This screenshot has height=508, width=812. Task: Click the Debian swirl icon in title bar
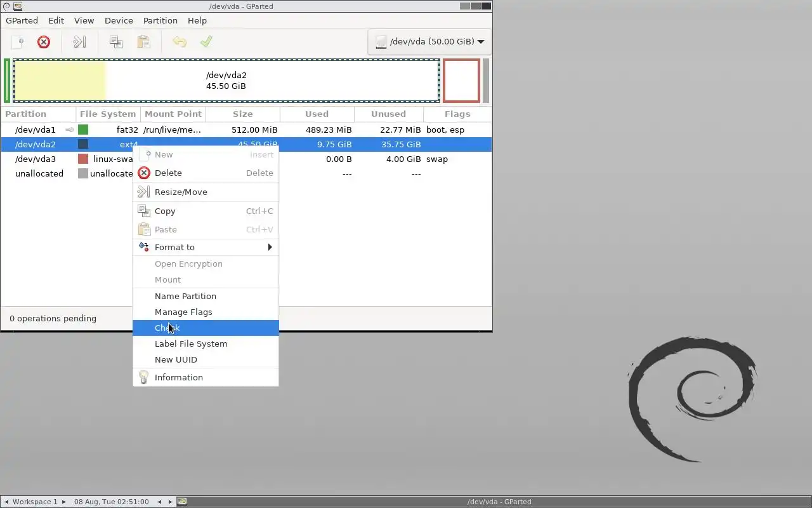click(6, 6)
